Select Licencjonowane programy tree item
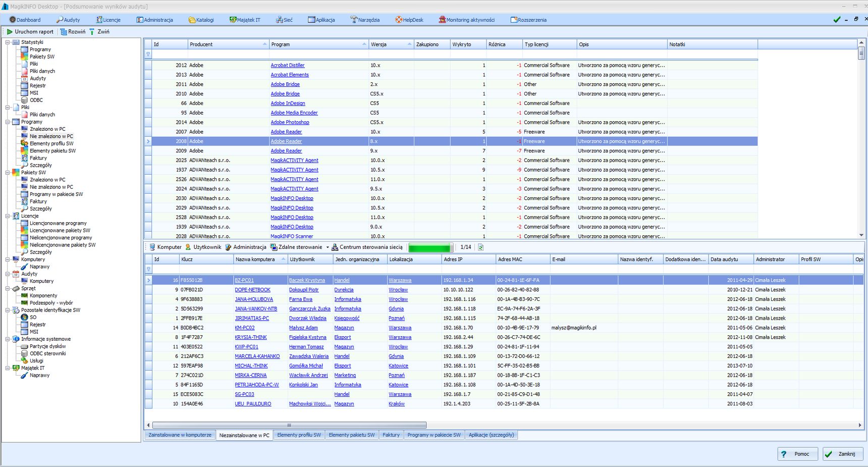 click(58, 223)
